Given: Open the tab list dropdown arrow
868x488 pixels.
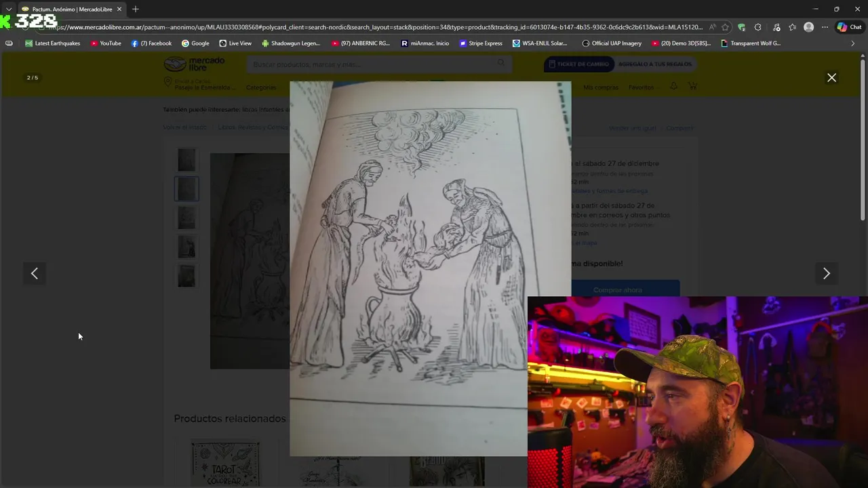Looking at the screenshot, I should (9, 9).
